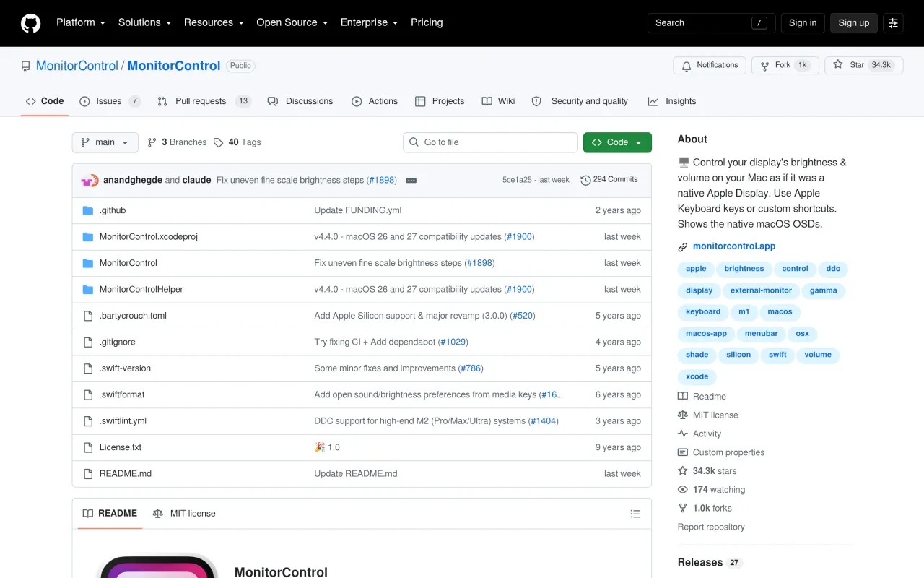This screenshot has height=578, width=924.
Task: Open 40 Tags list
Action: [x=237, y=142]
